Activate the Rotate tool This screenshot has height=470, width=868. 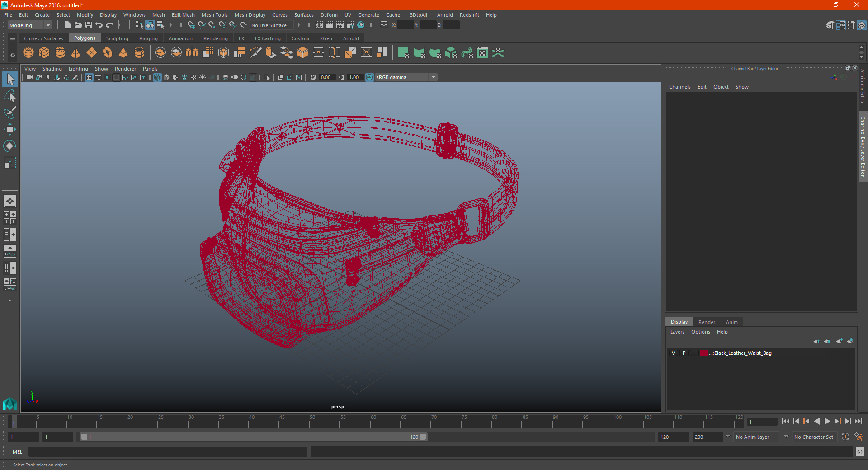[10, 146]
